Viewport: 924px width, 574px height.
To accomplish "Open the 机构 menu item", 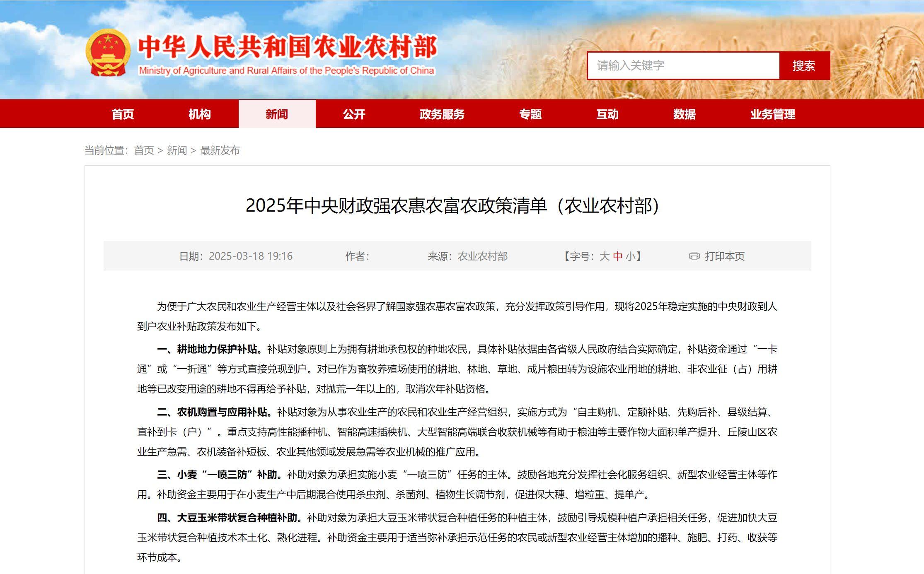I will pos(199,114).
